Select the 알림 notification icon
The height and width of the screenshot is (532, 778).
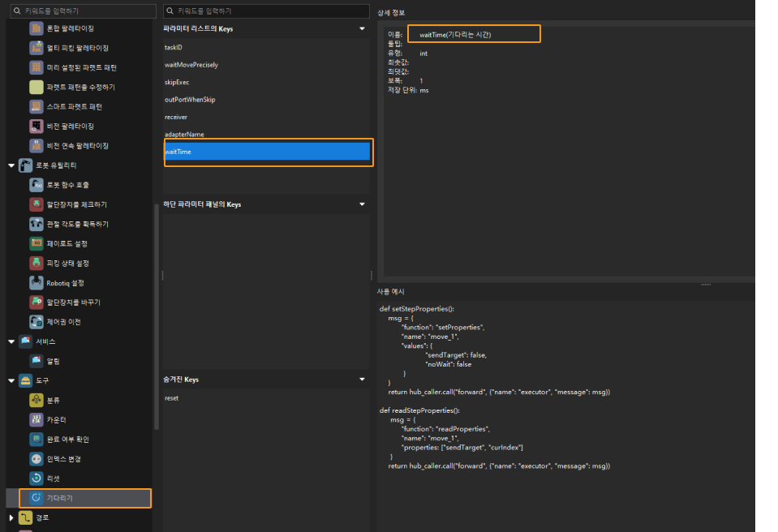pyautogui.click(x=36, y=361)
